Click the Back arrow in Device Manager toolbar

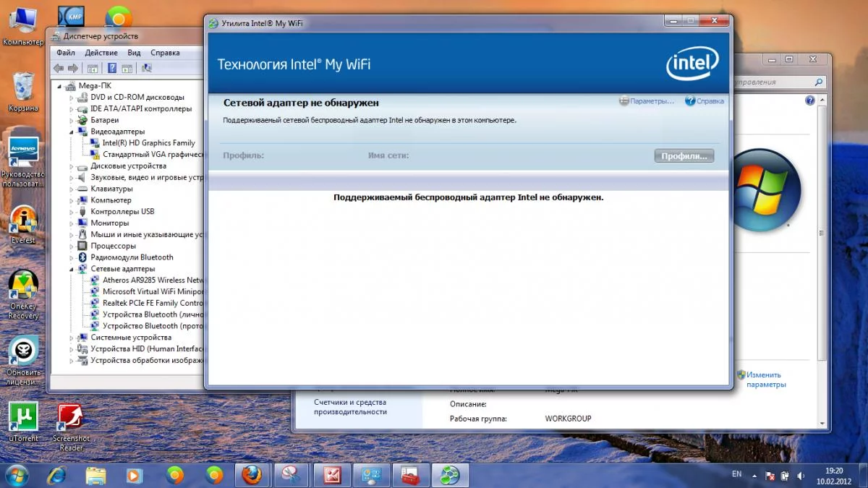[59, 68]
